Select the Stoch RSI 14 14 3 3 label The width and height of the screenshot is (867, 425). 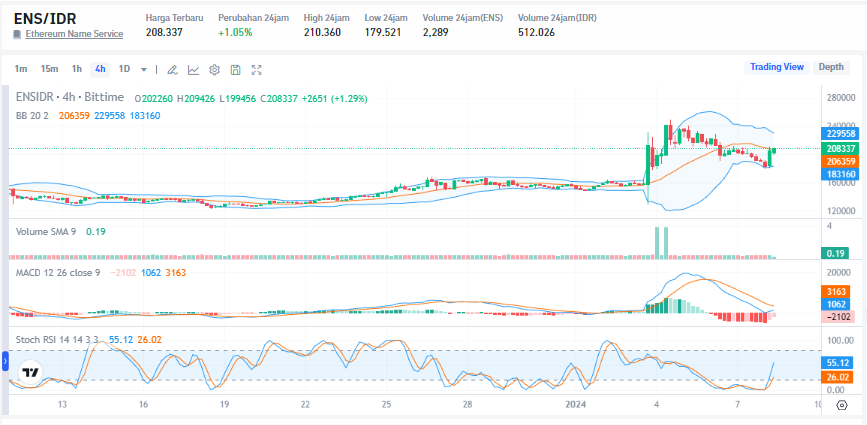[x=57, y=339]
